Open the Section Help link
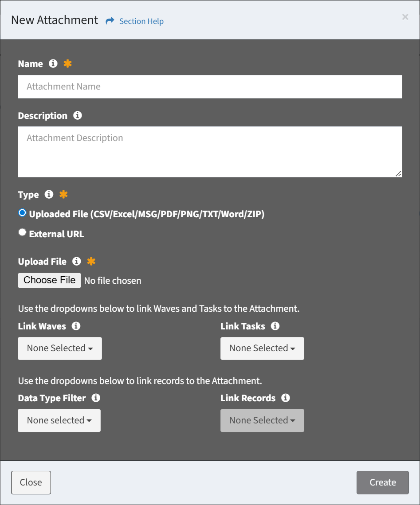 pos(141,21)
